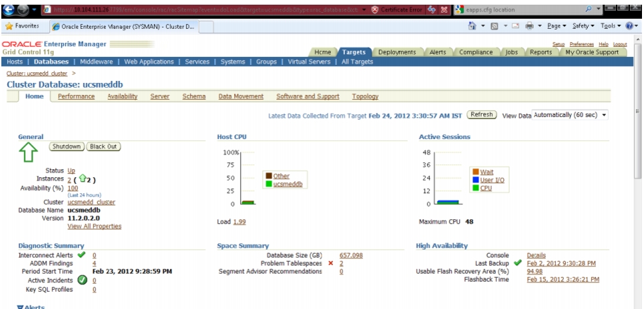Click the Black Out button

click(x=104, y=146)
